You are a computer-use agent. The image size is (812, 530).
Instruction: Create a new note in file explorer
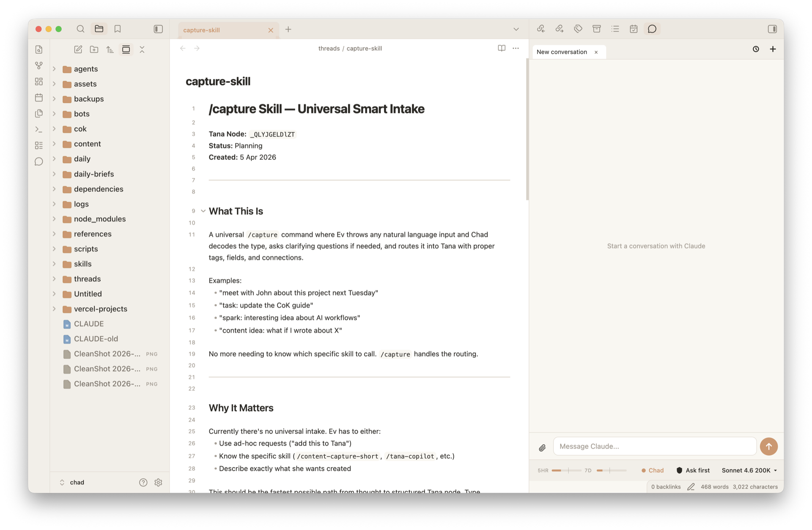pyautogui.click(x=78, y=49)
